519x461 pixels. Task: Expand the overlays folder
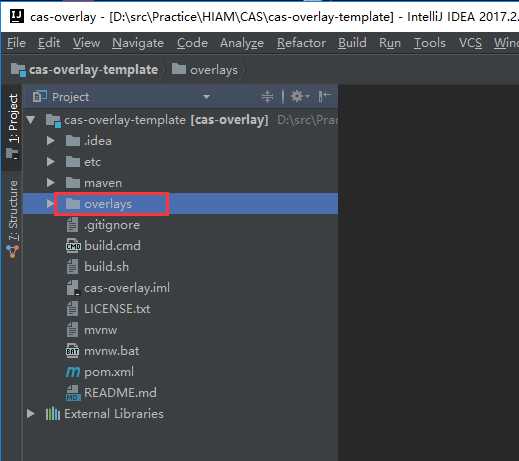click(50, 203)
